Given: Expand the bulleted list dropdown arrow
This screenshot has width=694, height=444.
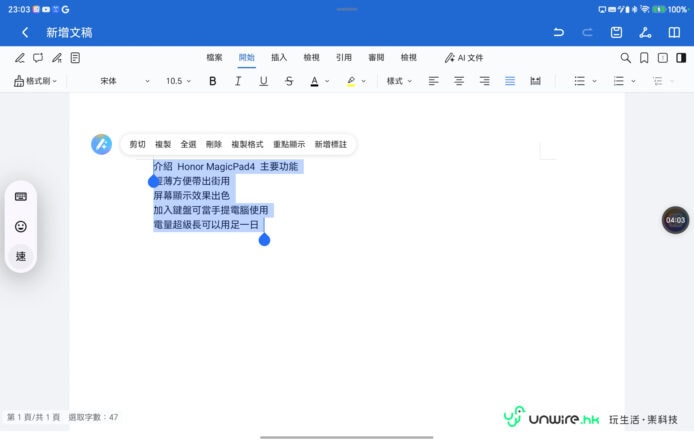Looking at the screenshot, I should click(594, 81).
